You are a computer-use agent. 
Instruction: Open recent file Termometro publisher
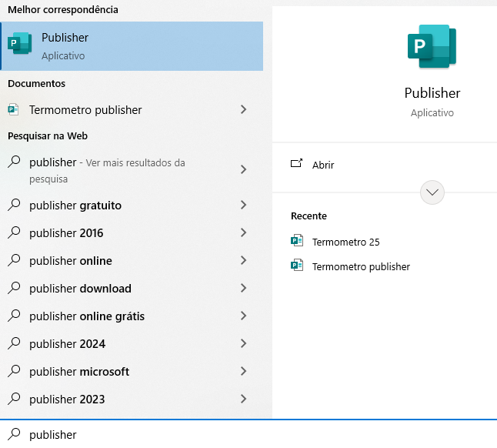[x=361, y=266]
